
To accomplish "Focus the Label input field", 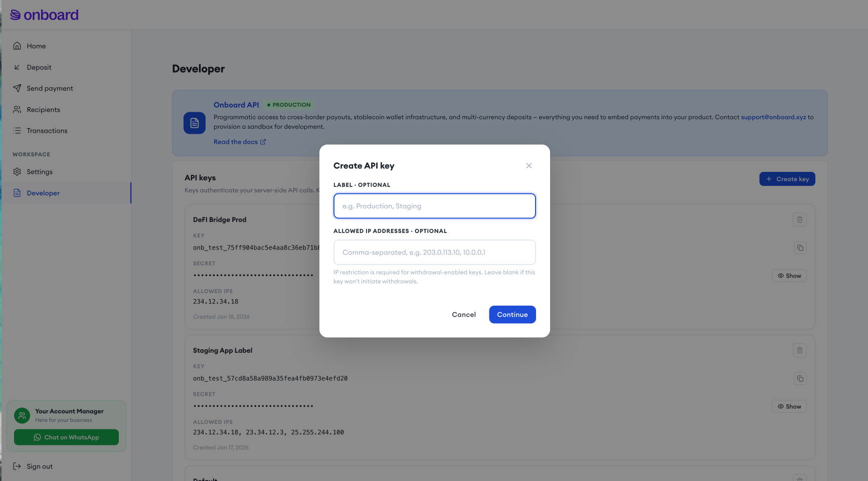I will click(435, 206).
